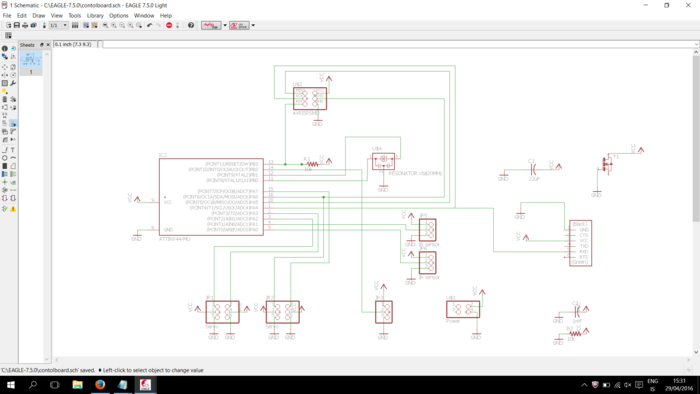Click the Save icon in toolbar
The image size is (700, 394).
click(17, 25)
